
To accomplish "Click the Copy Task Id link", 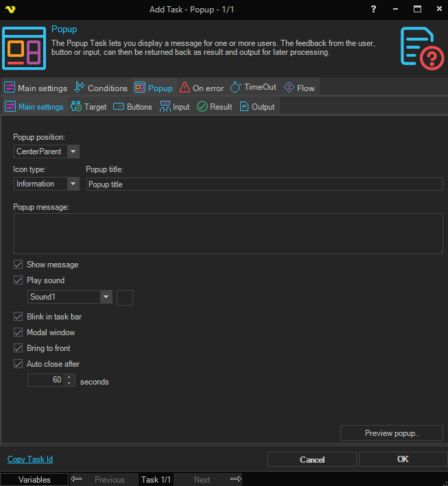I will (30, 459).
